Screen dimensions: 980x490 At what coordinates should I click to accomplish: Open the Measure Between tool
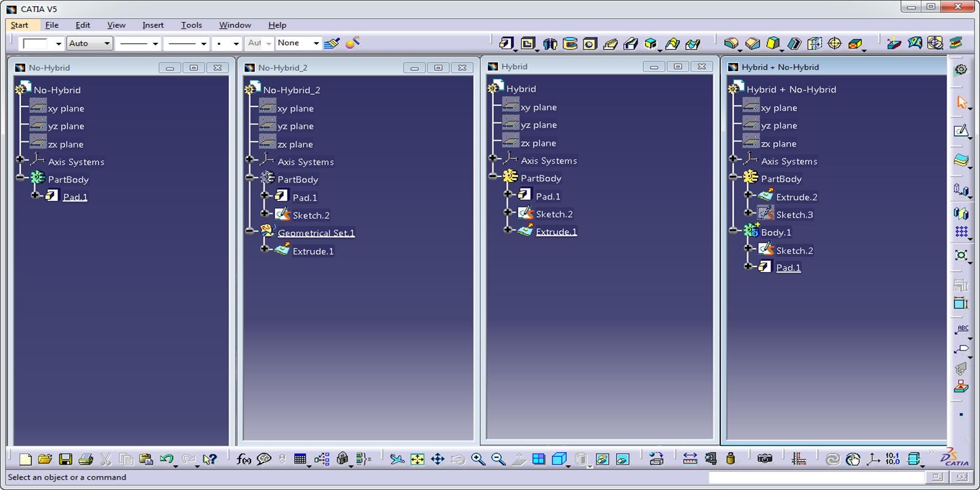click(690, 459)
